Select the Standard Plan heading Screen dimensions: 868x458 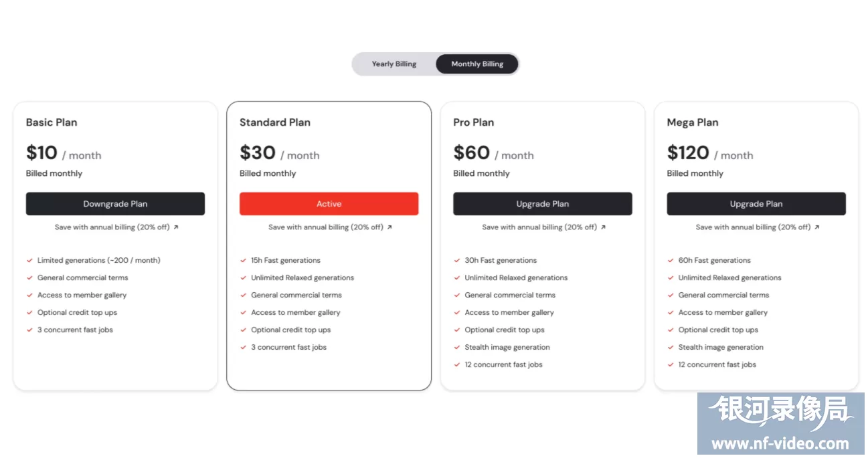pyautogui.click(x=274, y=122)
